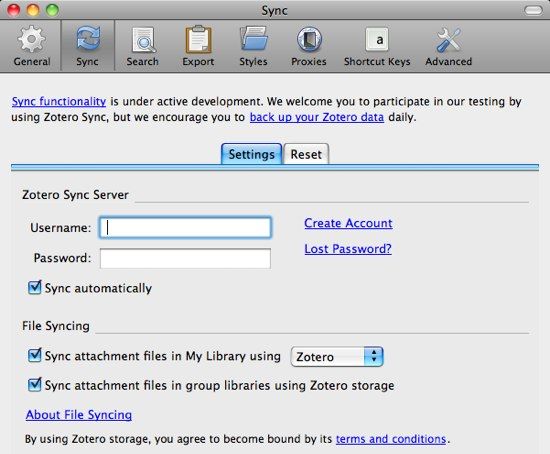Switch to the Settings tab
This screenshot has width=550, height=454.
coord(251,154)
